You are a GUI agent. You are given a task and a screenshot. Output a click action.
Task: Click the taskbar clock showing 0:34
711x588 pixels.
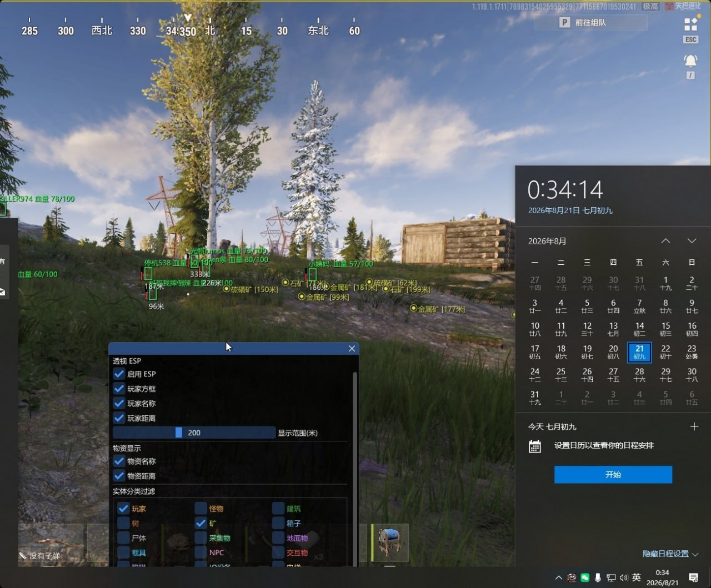click(663, 577)
